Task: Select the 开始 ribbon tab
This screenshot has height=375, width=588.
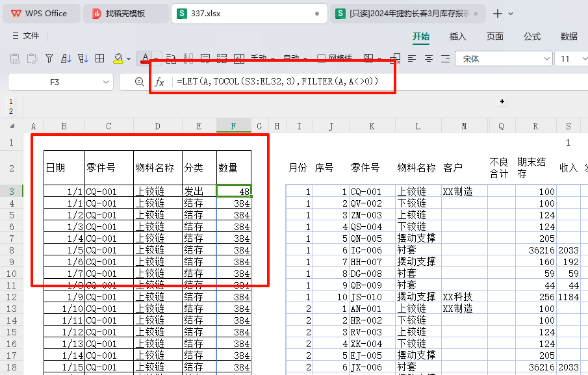Action: coord(421,36)
